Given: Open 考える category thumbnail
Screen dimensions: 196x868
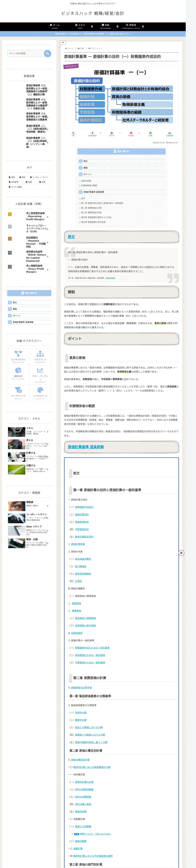Looking at the screenshot, I should pos(16,444).
